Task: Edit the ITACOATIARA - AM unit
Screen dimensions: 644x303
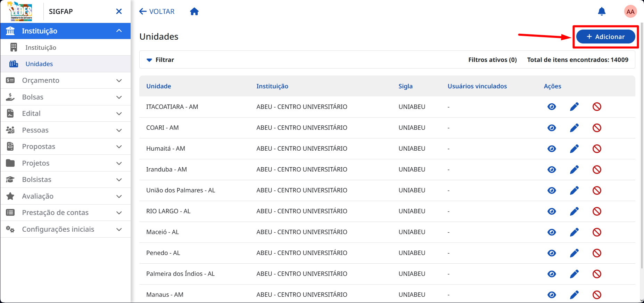Action: tap(574, 107)
